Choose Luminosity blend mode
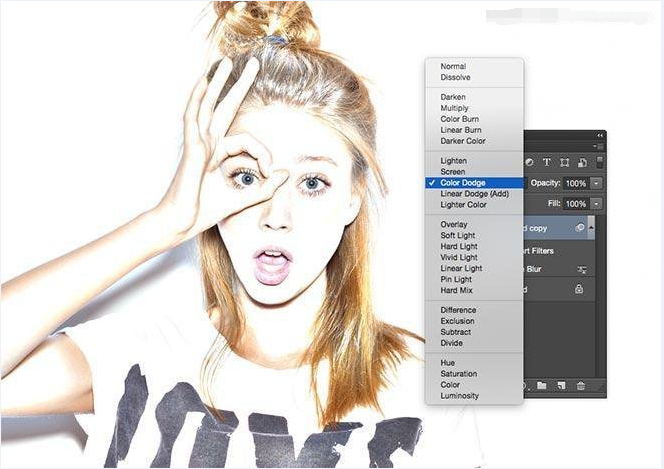Viewport: 664px width, 469px height. tap(474, 396)
